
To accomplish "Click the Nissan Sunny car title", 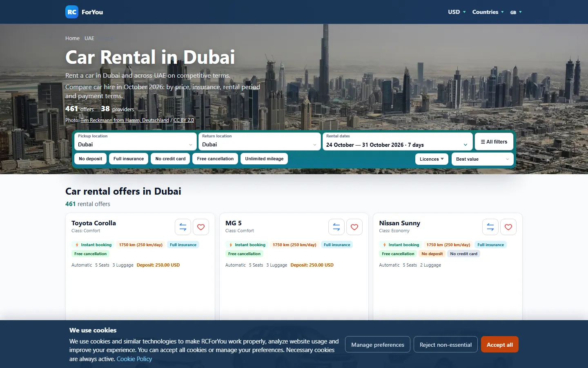I will pos(399,223).
